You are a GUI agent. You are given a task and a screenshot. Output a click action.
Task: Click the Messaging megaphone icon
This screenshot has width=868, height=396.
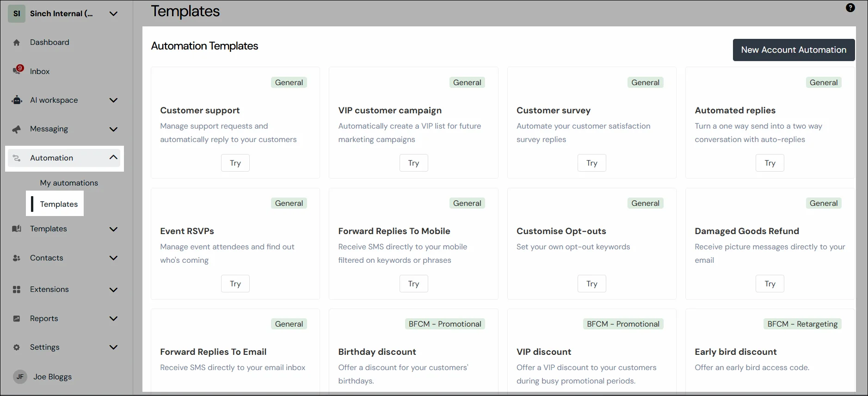[x=17, y=129]
